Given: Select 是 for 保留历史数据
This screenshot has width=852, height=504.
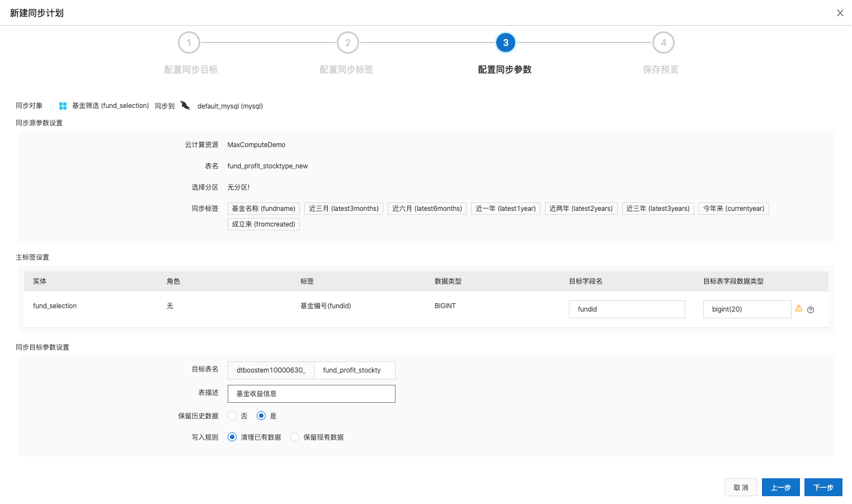Looking at the screenshot, I should [x=261, y=416].
